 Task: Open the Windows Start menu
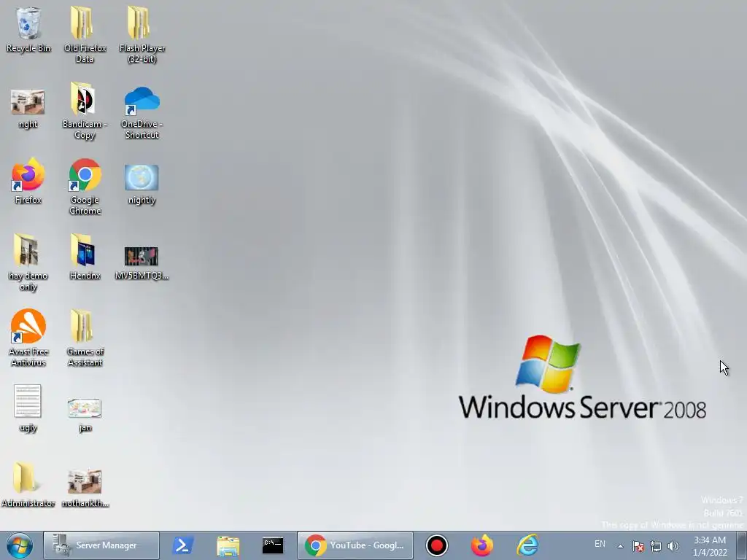(x=20, y=545)
